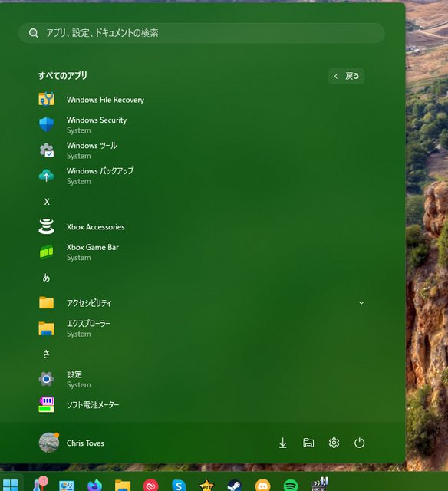Launch Xbox Accessories
This screenshot has width=448, height=491.
tap(202, 227)
